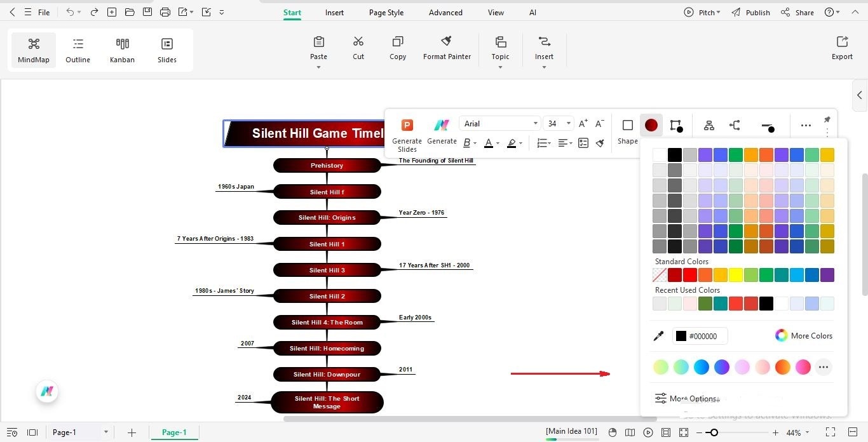The height and width of the screenshot is (442, 868).
Task: Open More Colors picker
Action: [804, 336]
